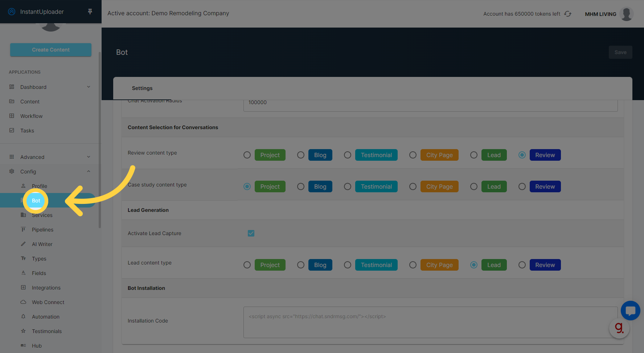644x353 pixels.
Task: Click the Types text icon
Action: tap(23, 258)
